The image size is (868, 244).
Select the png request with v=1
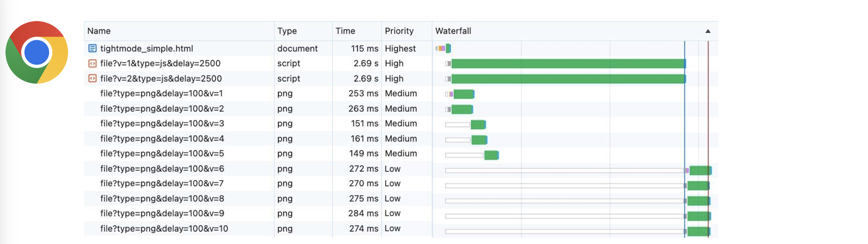tap(162, 93)
